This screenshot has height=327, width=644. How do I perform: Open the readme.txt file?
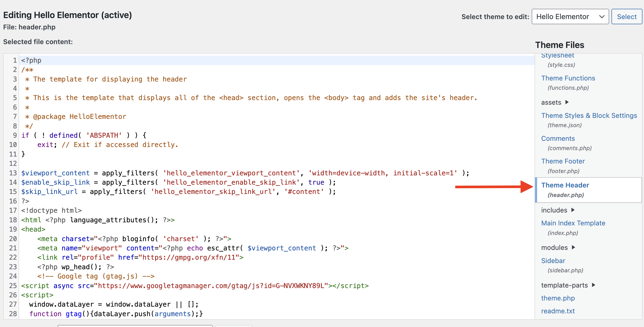(x=558, y=311)
